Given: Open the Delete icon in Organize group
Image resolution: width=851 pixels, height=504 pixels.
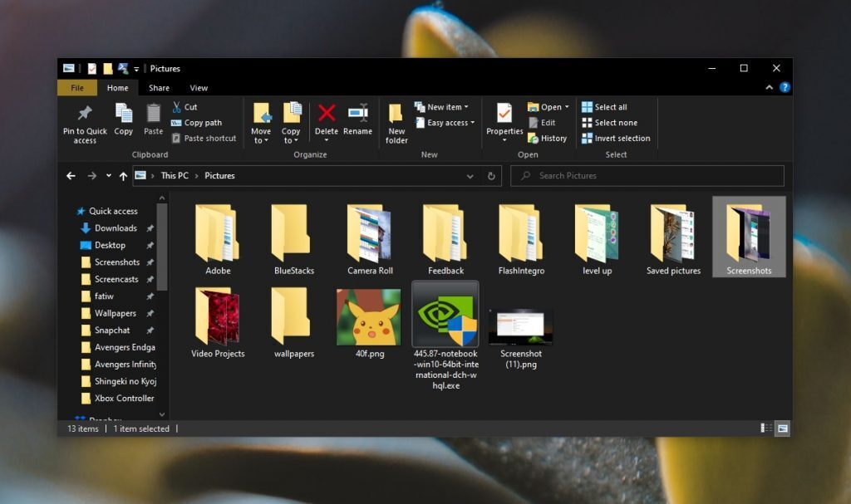Looking at the screenshot, I should (x=327, y=118).
